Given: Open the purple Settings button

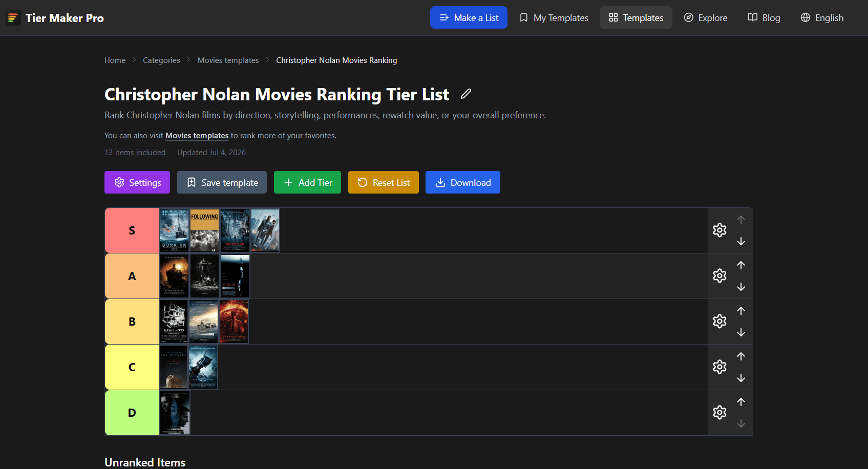Looking at the screenshot, I should tap(137, 182).
